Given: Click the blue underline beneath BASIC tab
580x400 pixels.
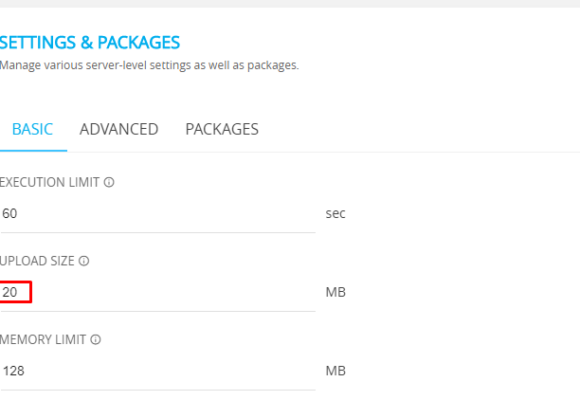Looking at the screenshot, I should pyautogui.click(x=33, y=151).
